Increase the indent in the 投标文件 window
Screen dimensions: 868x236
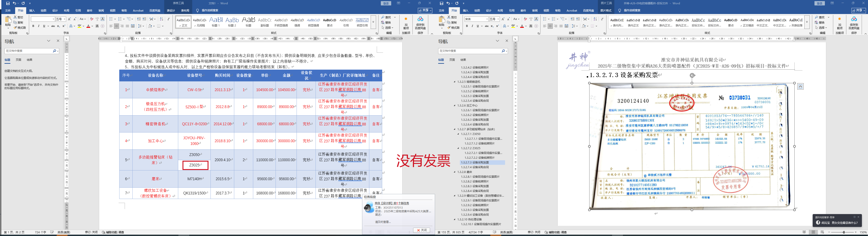(578, 19)
